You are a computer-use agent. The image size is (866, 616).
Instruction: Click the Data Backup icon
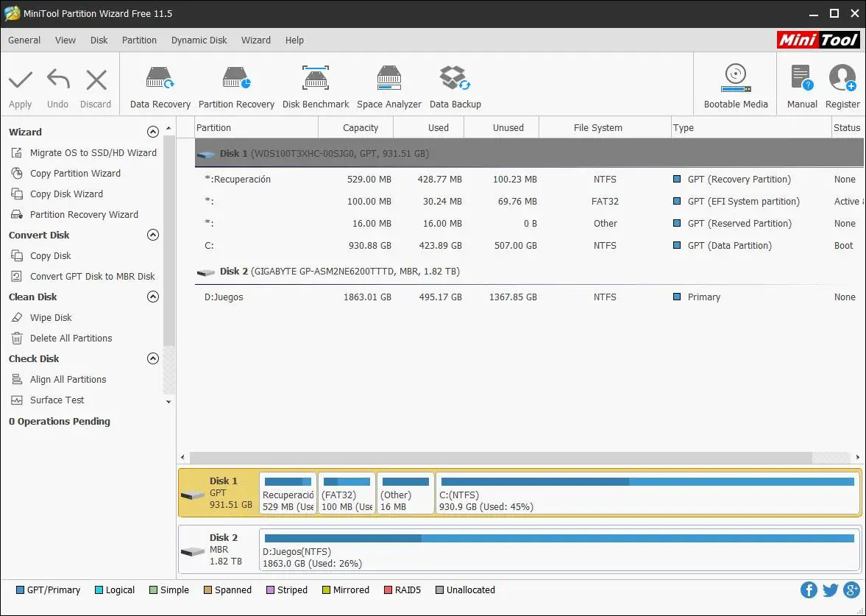click(455, 87)
